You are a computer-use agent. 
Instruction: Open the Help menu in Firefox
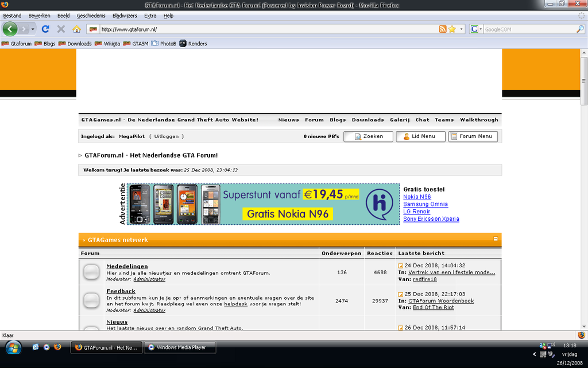168,16
